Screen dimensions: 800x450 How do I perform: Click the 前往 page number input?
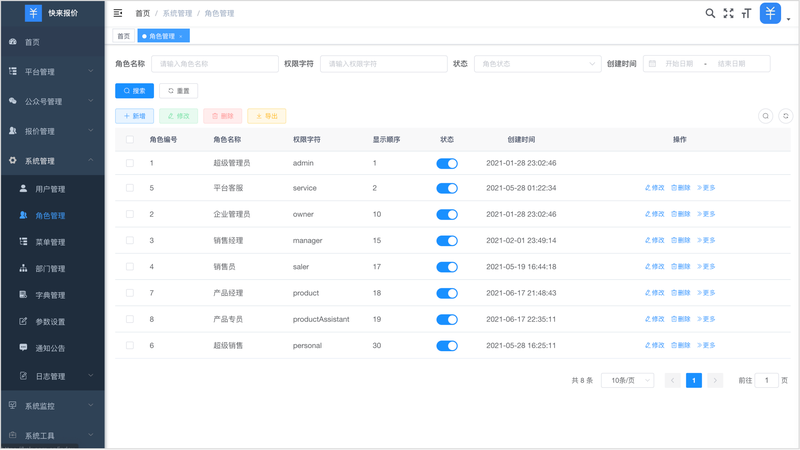point(766,380)
